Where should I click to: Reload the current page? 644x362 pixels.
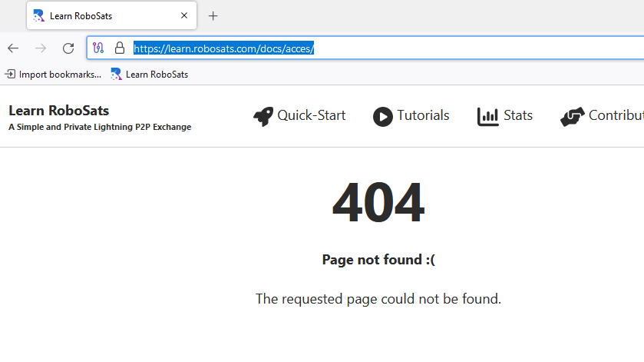(x=68, y=48)
